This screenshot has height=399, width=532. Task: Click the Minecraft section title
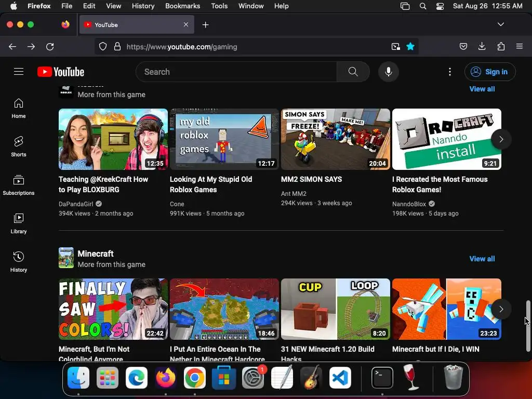(x=96, y=254)
